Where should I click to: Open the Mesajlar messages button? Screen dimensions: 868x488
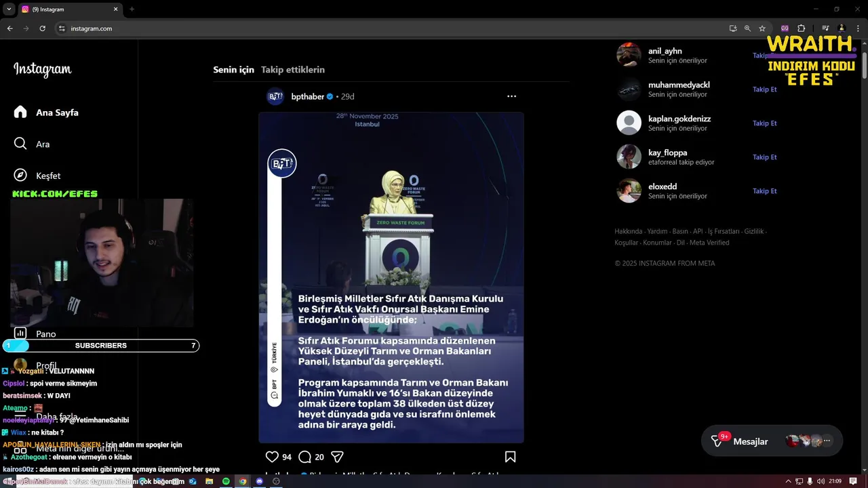[x=772, y=441]
